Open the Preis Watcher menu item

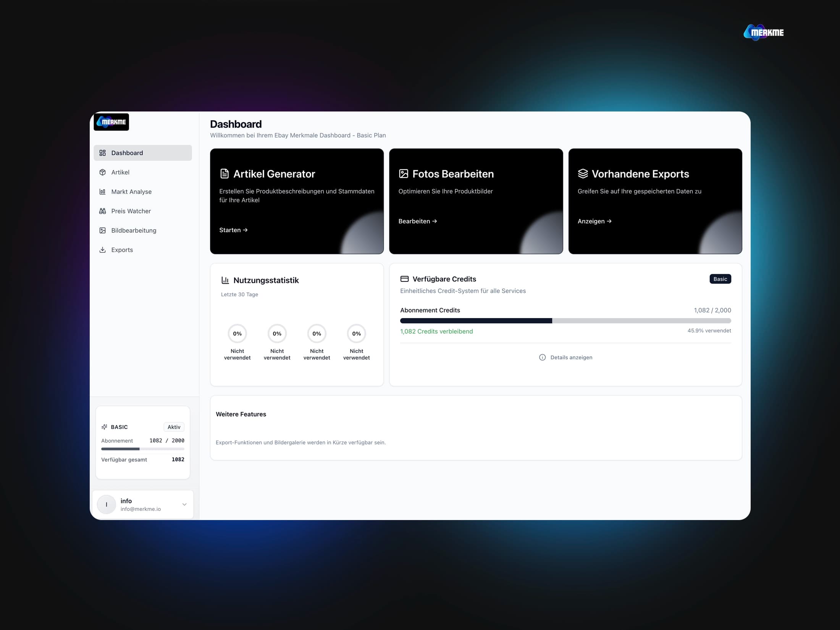pos(131,211)
